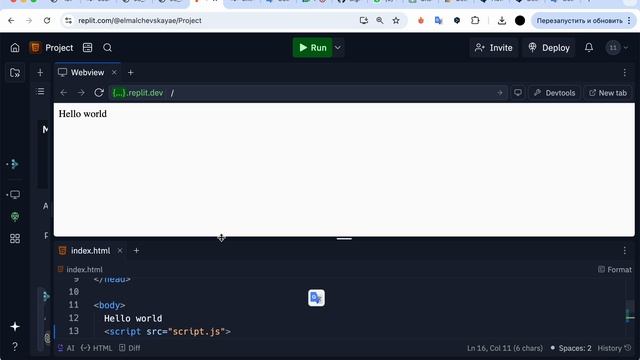Open the user avatar account menu
Image resolution: width=640 pixels, height=360 pixels.
(617, 48)
